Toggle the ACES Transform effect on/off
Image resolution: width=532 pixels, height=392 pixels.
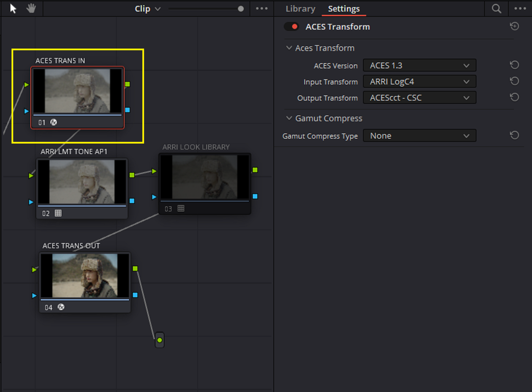[x=291, y=26]
